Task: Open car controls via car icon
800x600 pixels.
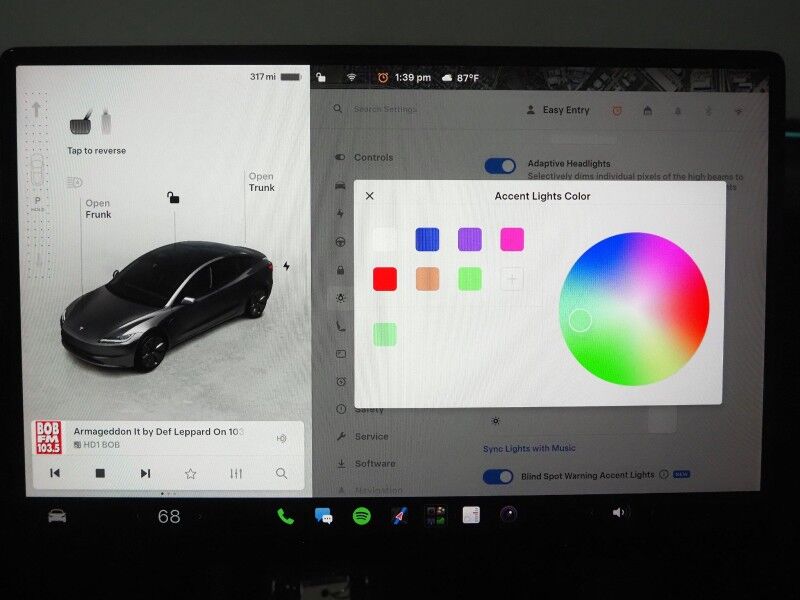Action: coord(57,516)
